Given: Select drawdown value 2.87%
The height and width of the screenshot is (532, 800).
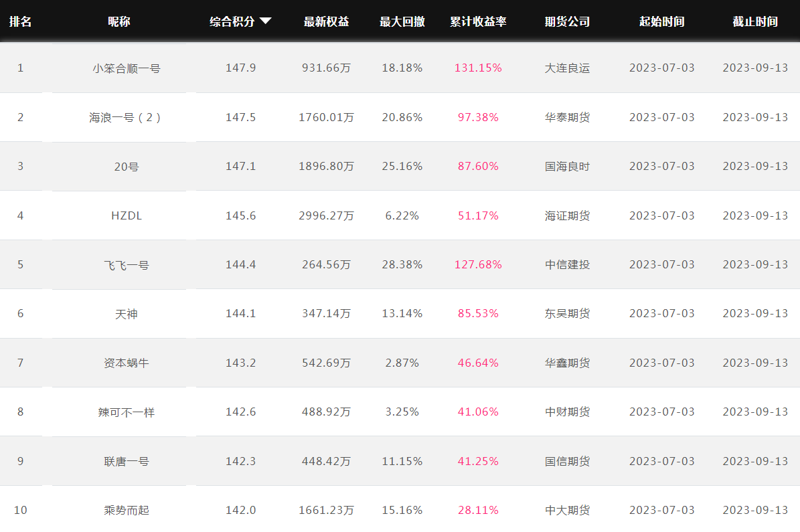Looking at the screenshot, I should click(402, 363).
